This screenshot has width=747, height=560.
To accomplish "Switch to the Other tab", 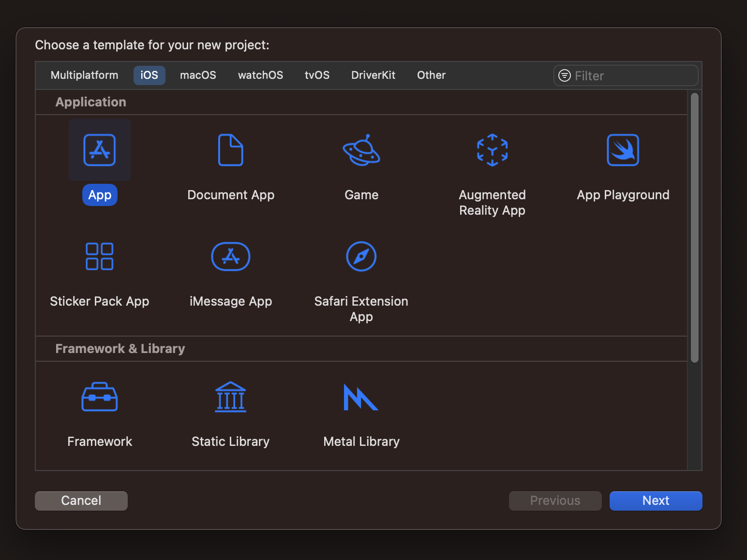I will point(432,75).
